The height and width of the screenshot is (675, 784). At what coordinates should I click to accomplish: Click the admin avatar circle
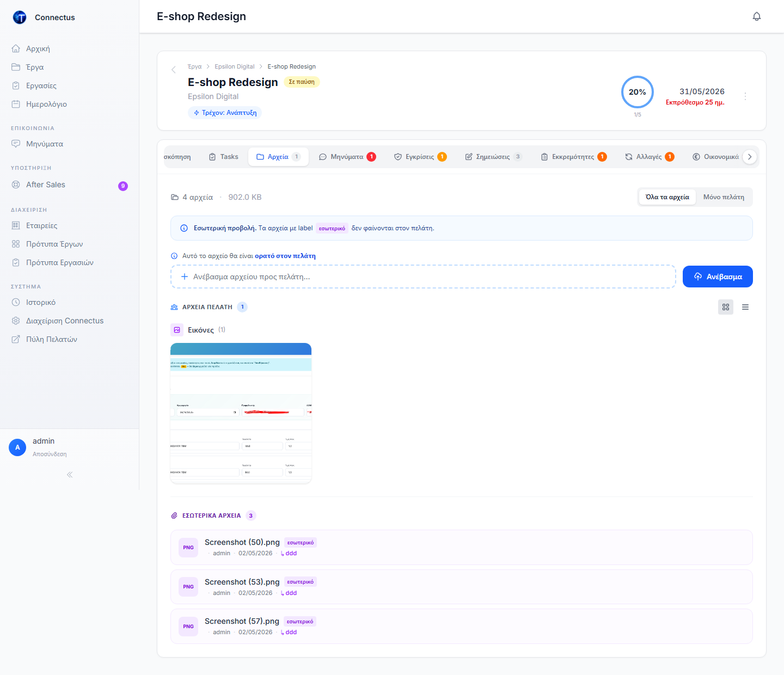click(17, 447)
